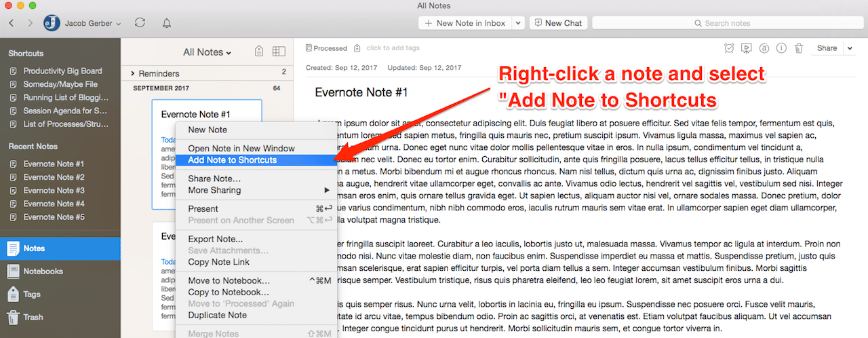Open recent Evernote Note #5 in sidebar

click(x=54, y=217)
